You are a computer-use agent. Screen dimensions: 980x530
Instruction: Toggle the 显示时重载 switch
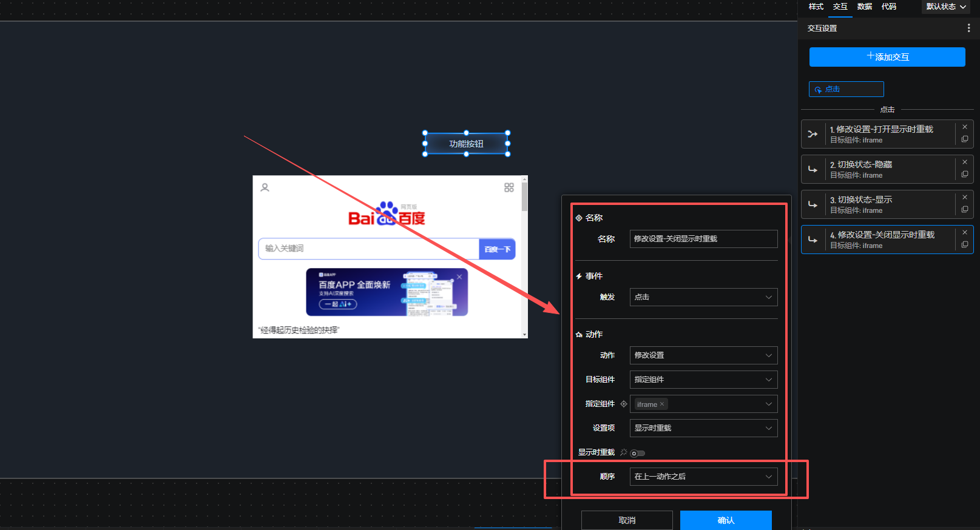pyautogui.click(x=637, y=453)
